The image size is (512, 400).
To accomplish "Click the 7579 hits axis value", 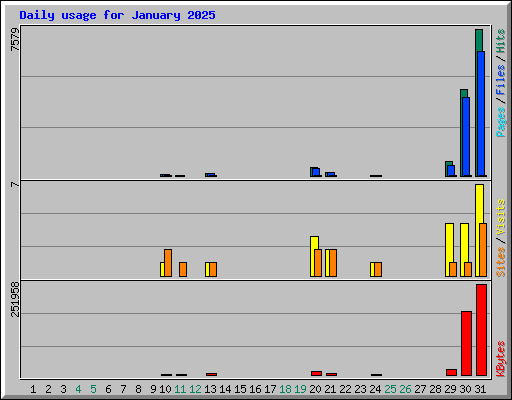I will (15, 39).
